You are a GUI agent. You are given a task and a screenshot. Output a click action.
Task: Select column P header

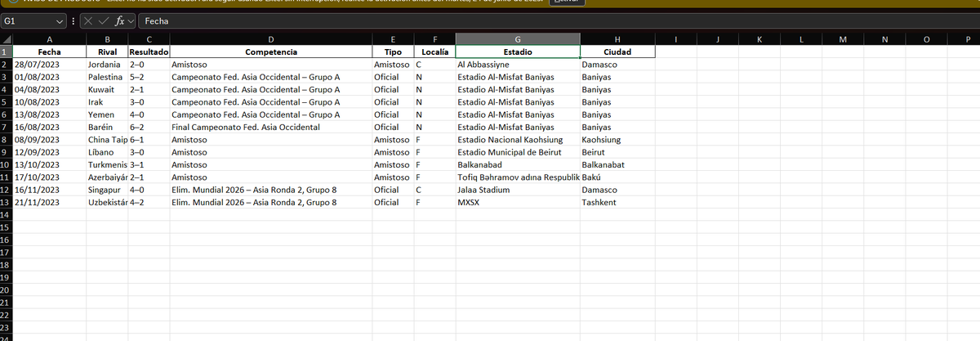[968, 39]
